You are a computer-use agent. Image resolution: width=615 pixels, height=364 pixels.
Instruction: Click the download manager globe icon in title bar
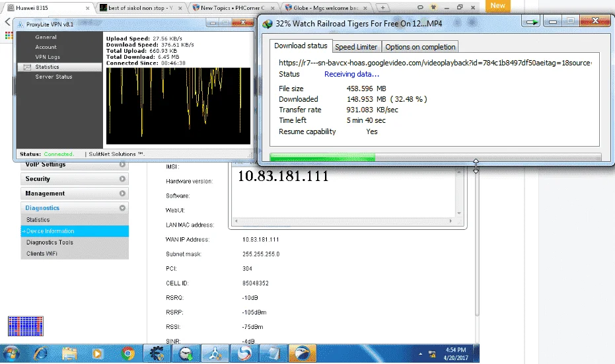point(268,24)
